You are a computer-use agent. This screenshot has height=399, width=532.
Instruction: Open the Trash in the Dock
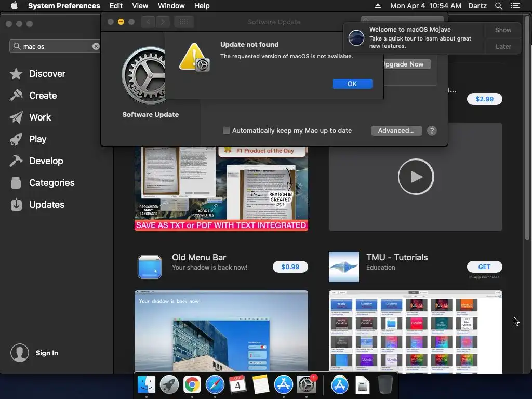pos(385,385)
